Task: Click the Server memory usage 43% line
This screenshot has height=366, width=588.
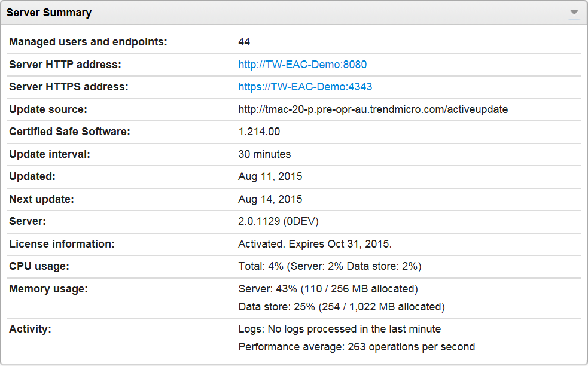Action: tap(328, 289)
